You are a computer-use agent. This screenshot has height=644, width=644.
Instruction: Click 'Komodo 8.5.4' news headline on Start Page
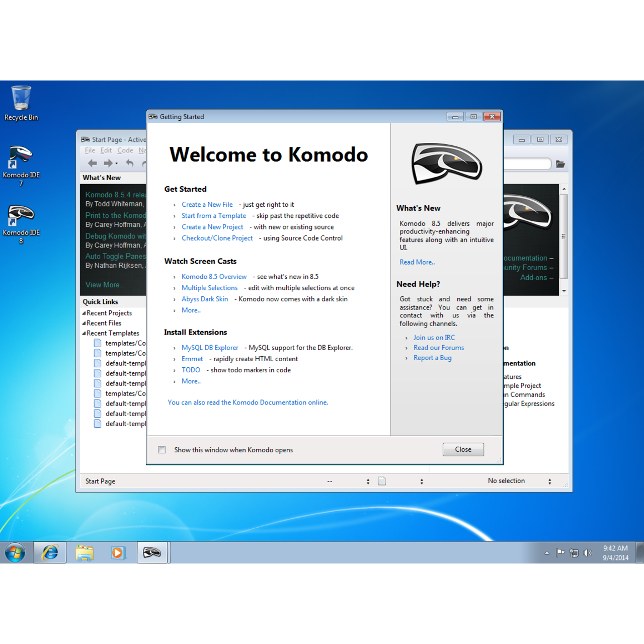click(115, 195)
